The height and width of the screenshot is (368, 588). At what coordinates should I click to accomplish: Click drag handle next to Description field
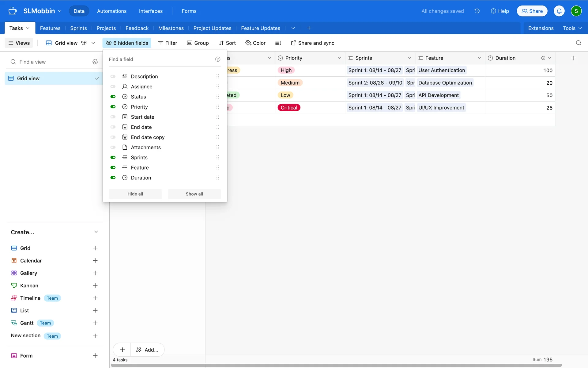[218, 76]
